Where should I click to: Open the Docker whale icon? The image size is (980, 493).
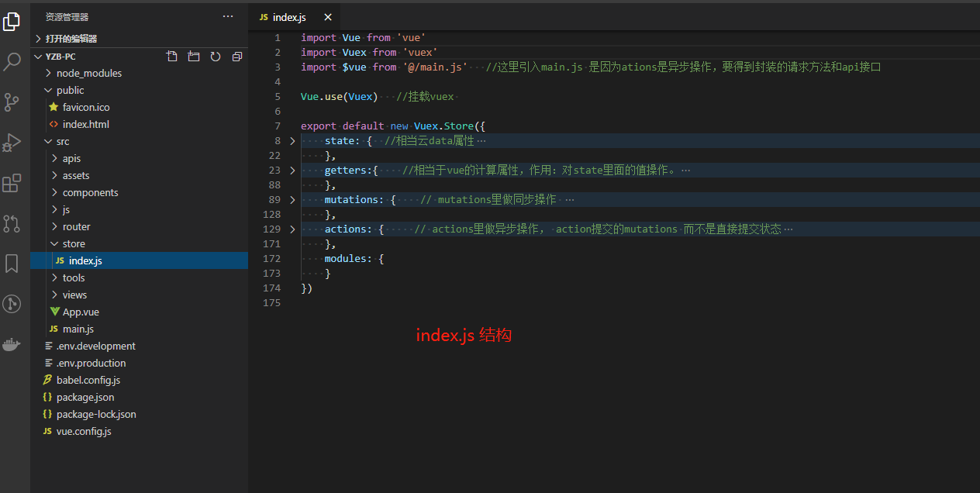coord(12,345)
